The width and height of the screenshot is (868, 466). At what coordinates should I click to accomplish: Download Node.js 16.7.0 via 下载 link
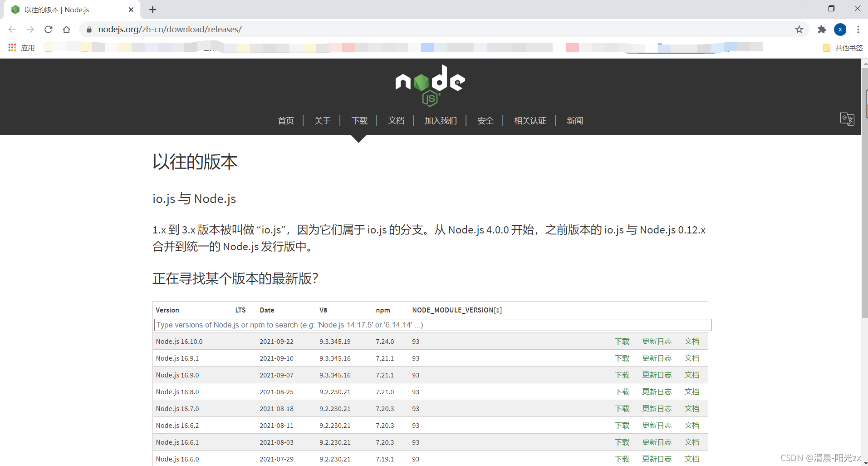click(x=622, y=409)
